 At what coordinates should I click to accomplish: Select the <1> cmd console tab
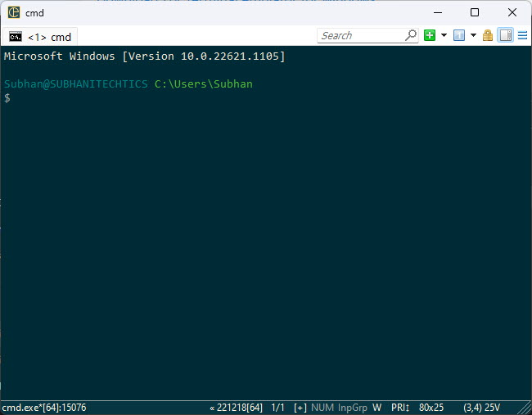coord(40,37)
